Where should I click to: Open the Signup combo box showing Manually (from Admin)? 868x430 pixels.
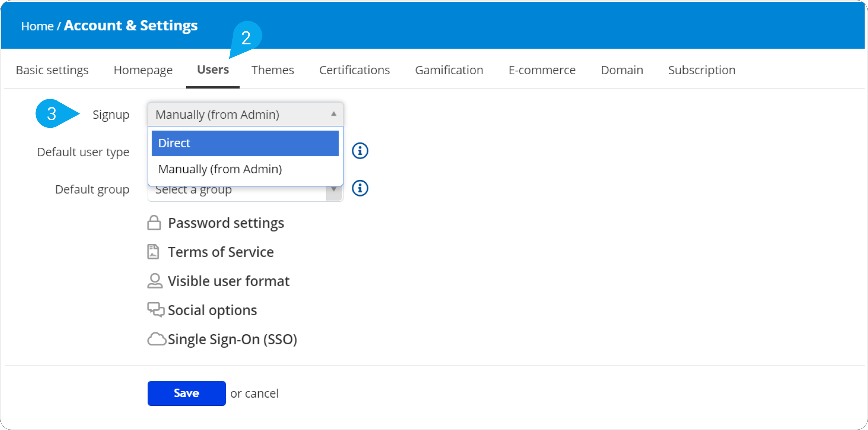click(245, 114)
